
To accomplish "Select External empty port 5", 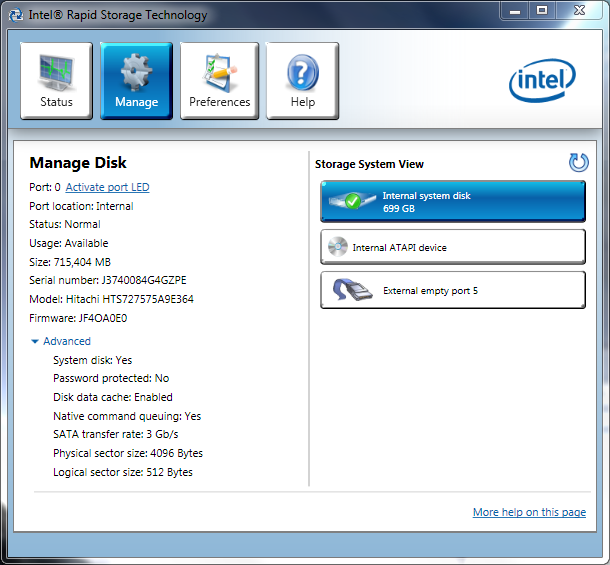I will click(x=453, y=290).
